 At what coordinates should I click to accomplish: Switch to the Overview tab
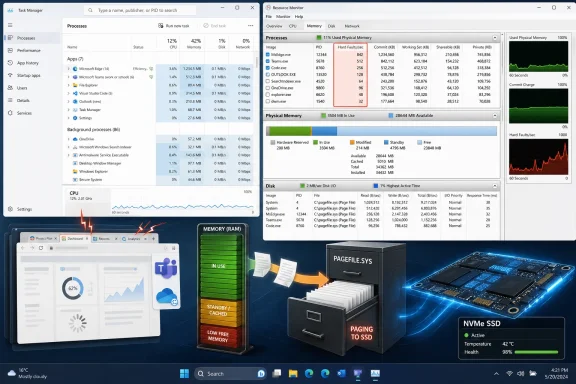pos(274,26)
